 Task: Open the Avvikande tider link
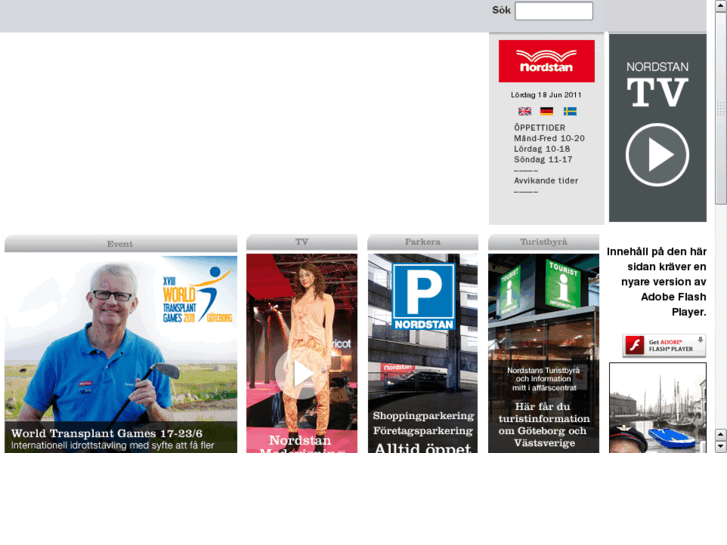pyautogui.click(x=546, y=180)
